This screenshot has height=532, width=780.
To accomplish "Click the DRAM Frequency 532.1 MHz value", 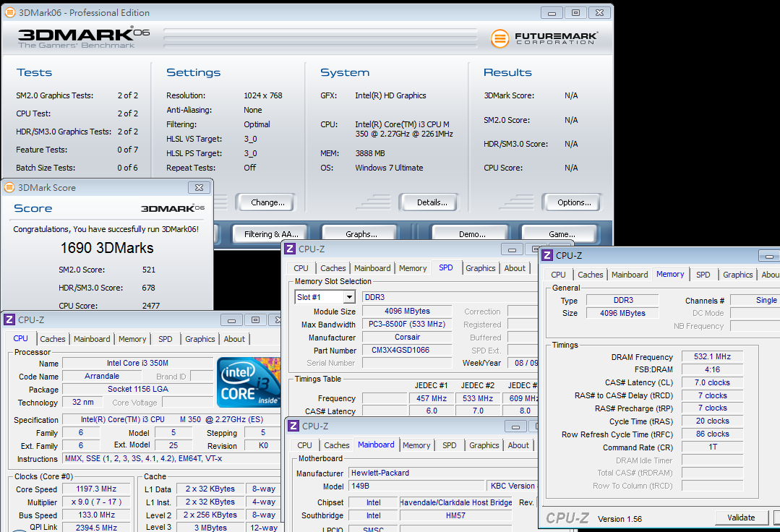I will tap(712, 356).
